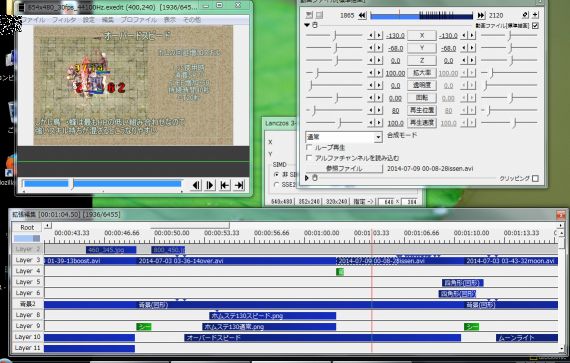Click the main window blue seek bar
The width and height of the screenshot is (570, 363).
pos(103,183)
